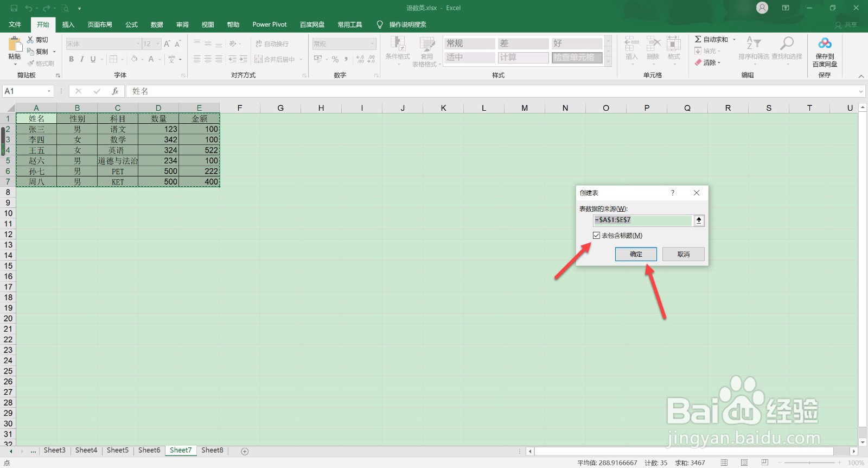Click the Sort and Filter icon

(754, 43)
